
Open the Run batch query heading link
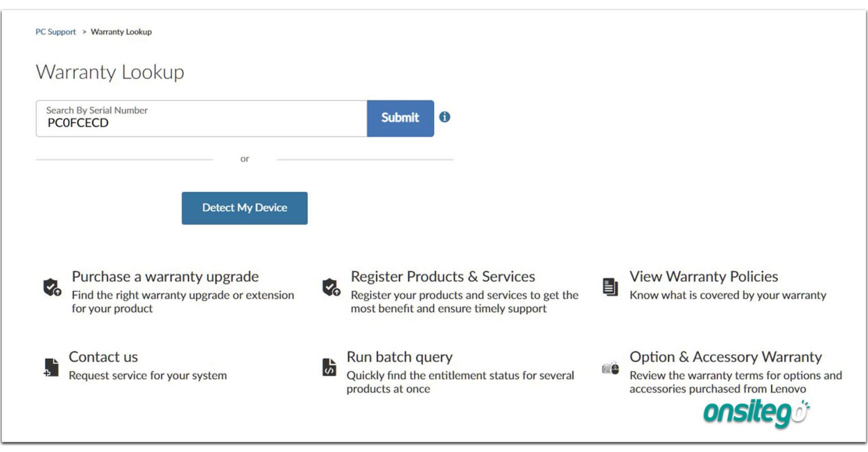[x=400, y=357]
